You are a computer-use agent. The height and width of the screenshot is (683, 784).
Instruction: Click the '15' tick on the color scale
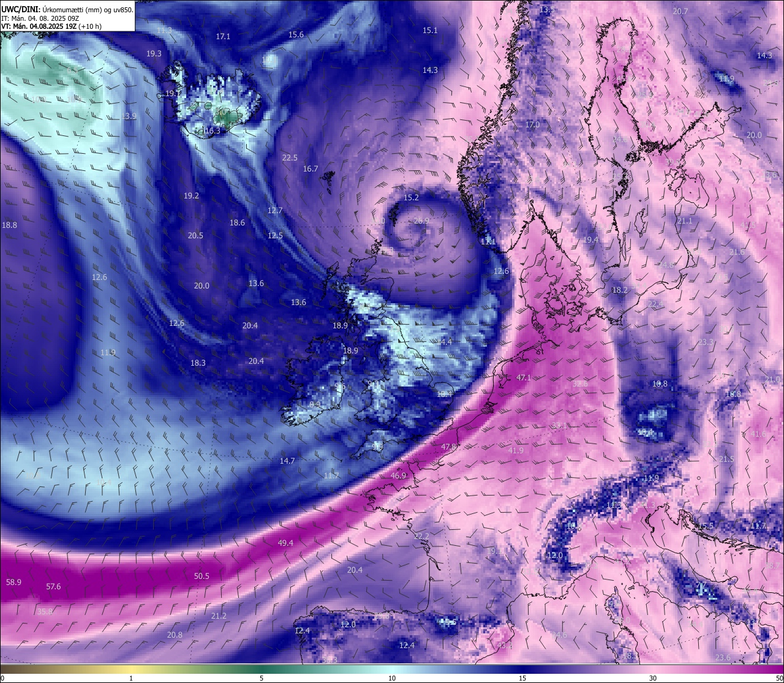522,678
